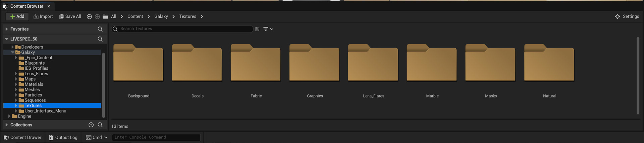
Task: Search LIVESPEC_50 sources with magnifier icon
Action: 100,39
